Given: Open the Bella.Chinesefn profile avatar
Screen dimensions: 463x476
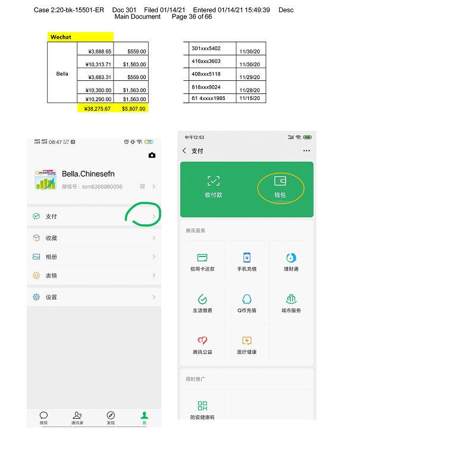Looking at the screenshot, I should (46, 180).
